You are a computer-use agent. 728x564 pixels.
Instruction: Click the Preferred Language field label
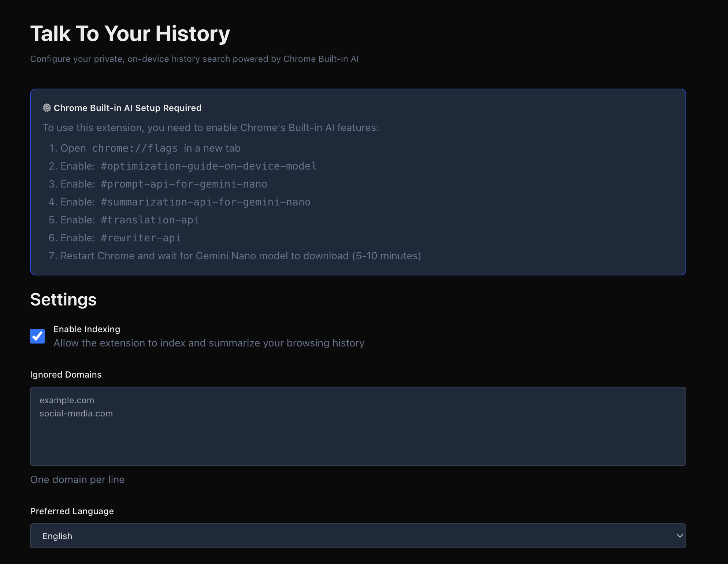[x=72, y=511]
